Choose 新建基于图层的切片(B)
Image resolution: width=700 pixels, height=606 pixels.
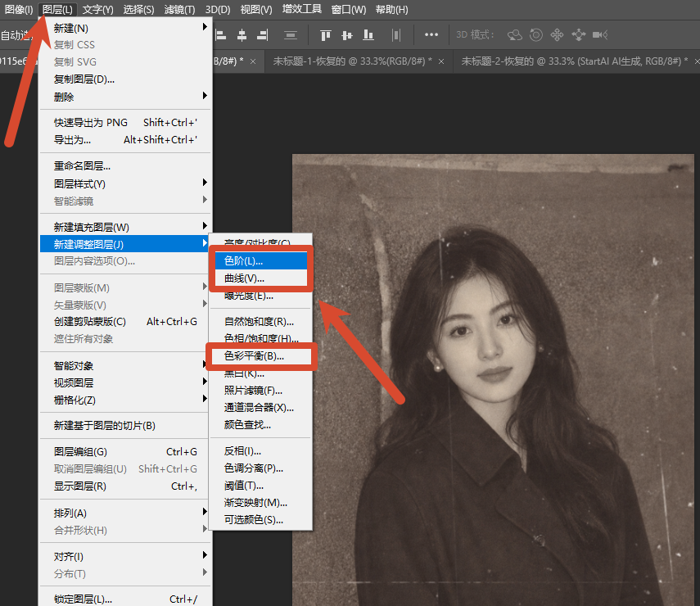[124, 426]
